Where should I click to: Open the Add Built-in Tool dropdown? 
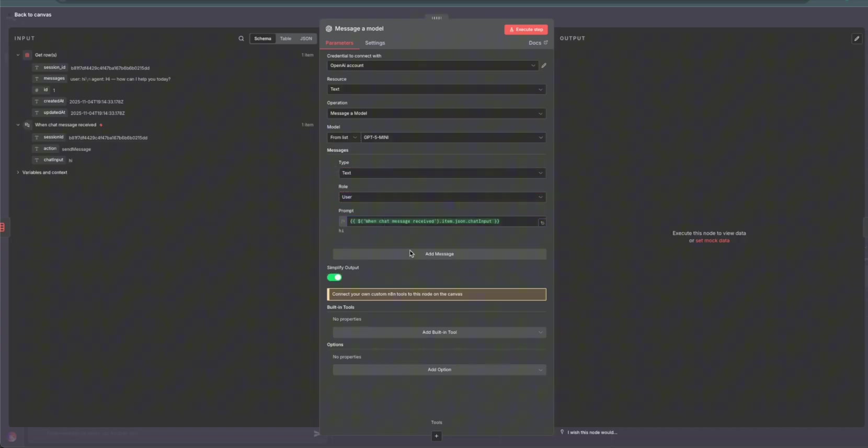(439, 332)
